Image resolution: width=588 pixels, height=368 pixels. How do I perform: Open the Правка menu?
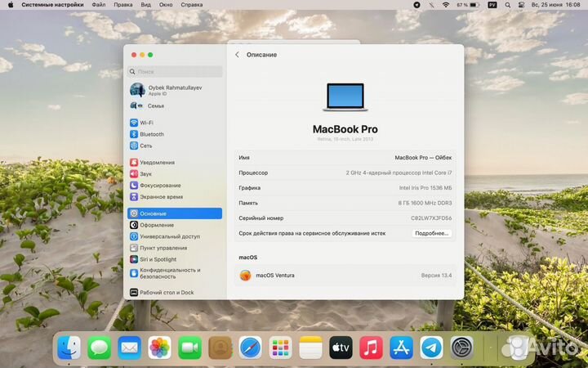point(123,5)
